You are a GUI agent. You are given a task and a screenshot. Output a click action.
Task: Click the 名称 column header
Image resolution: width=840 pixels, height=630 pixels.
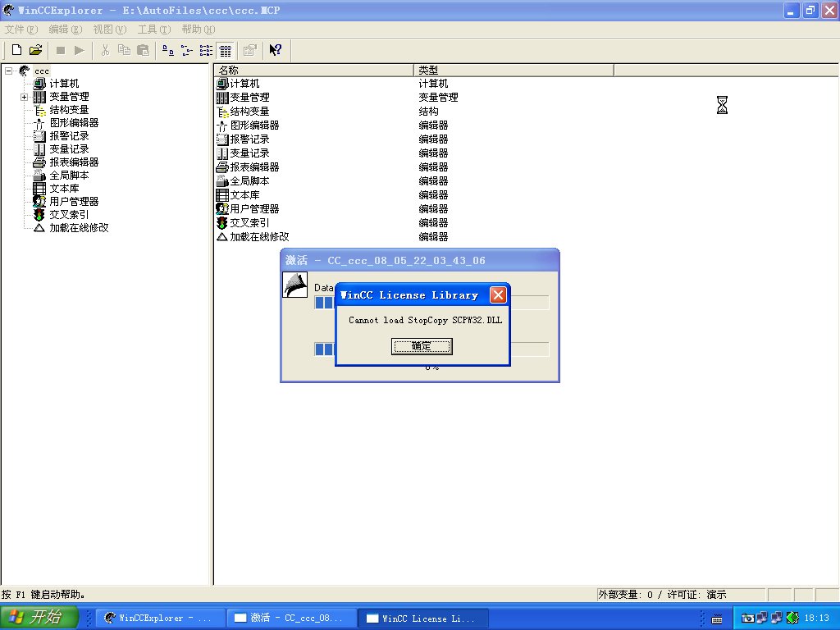coord(312,71)
